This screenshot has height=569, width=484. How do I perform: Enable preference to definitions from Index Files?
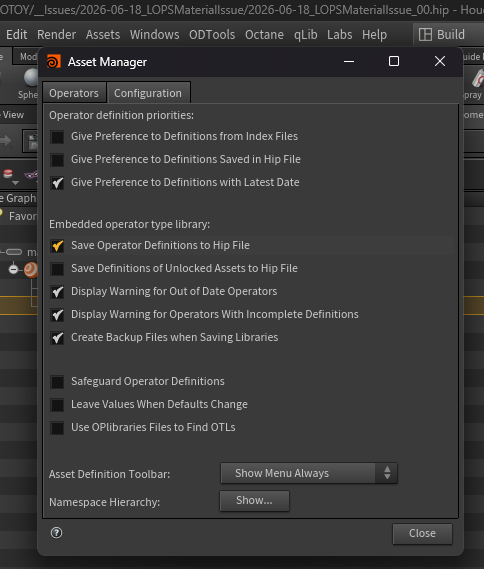(x=57, y=137)
